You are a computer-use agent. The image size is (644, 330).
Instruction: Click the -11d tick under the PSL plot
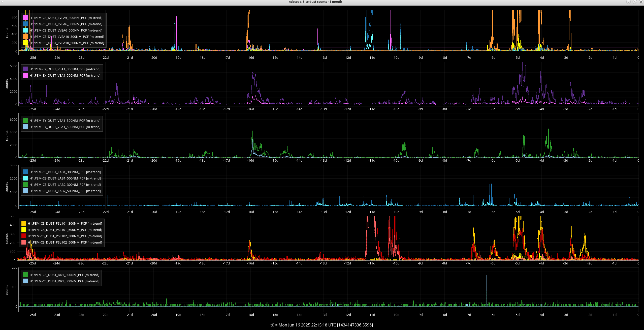tap(372, 263)
